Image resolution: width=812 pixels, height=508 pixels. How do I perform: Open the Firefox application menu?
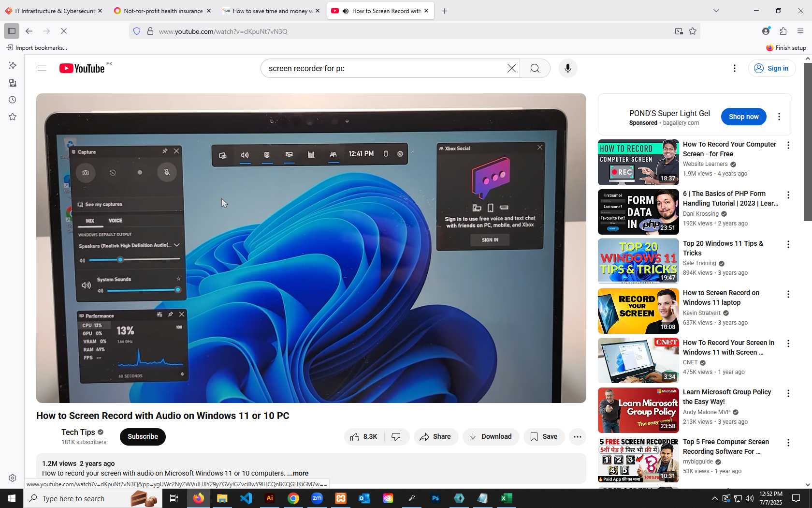(x=800, y=31)
